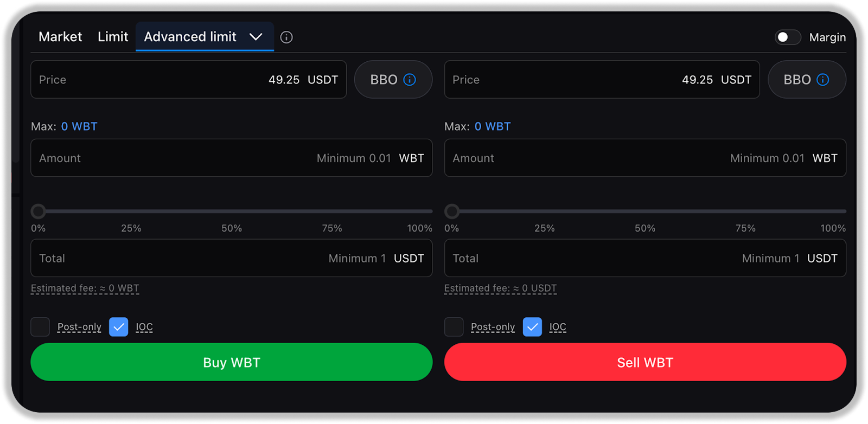Click the buy-side Max 0 WBT link
Image resolution: width=868 pixels, height=424 pixels.
tap(79, 126)
